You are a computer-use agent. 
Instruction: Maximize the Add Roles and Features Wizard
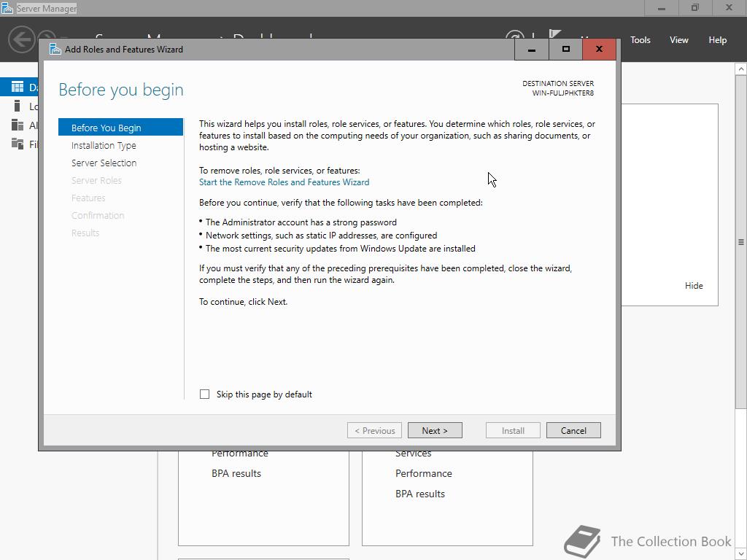coord(565,49)
